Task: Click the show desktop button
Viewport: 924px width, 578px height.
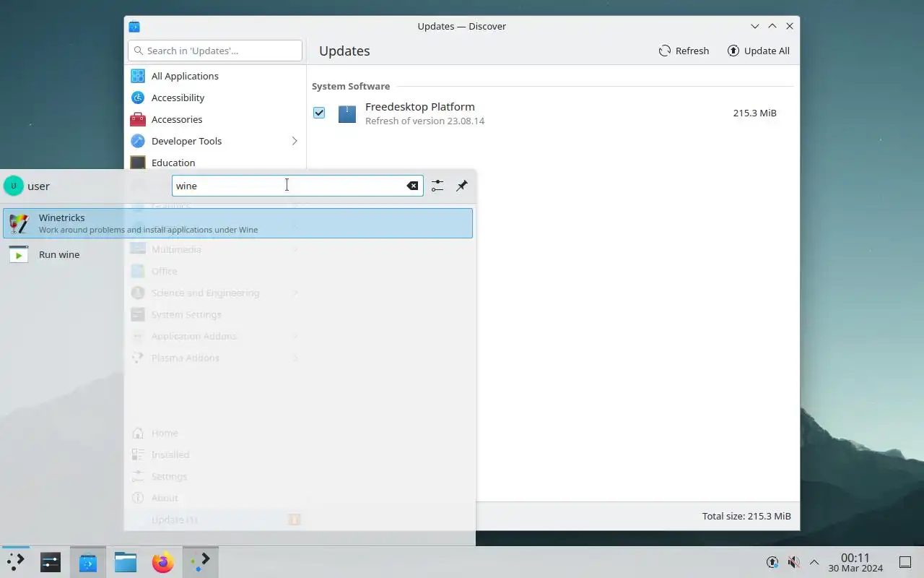Action: 905,562
